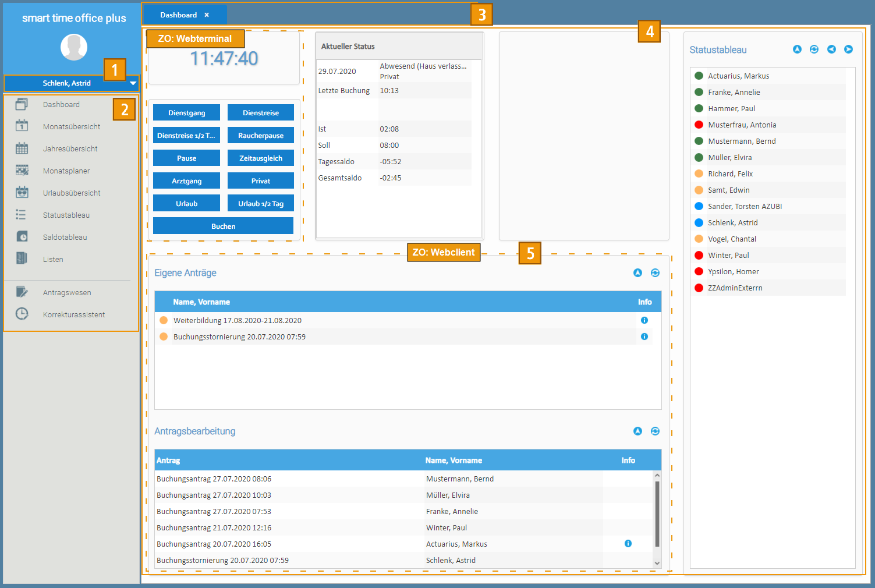Screen dimensions: 875x588
Task: Refresh the Eigene Anträge list
Action: (x=655, y=273)
